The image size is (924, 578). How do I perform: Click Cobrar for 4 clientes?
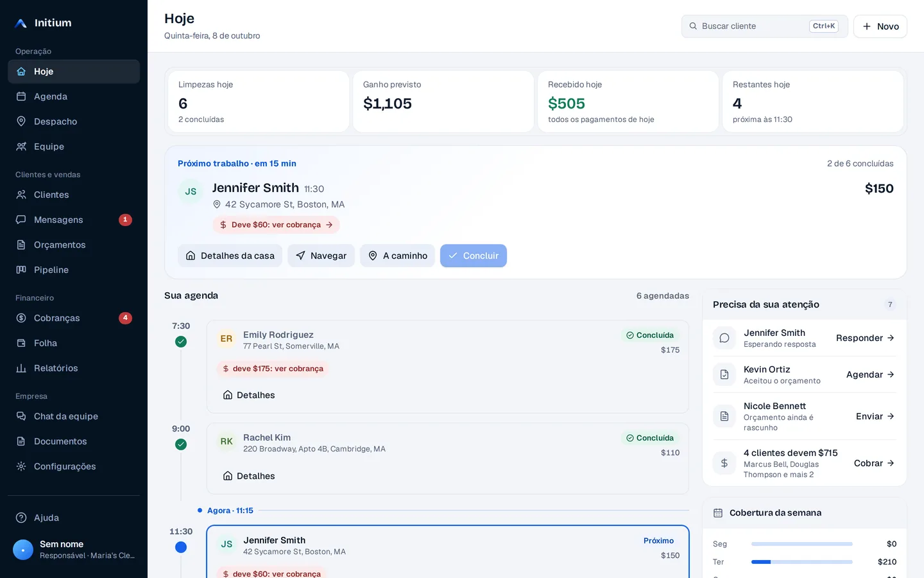pos(874,463)
